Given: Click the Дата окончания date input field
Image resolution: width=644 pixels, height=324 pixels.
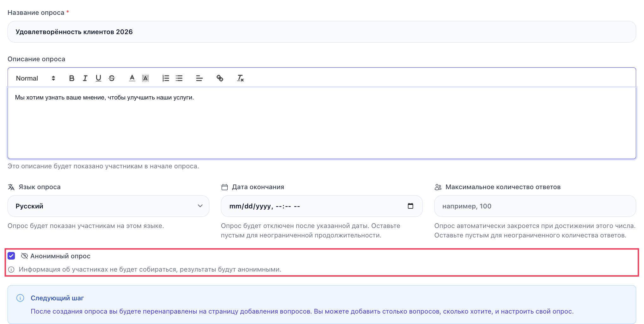Looking at the screenshot, I should 322,206.
